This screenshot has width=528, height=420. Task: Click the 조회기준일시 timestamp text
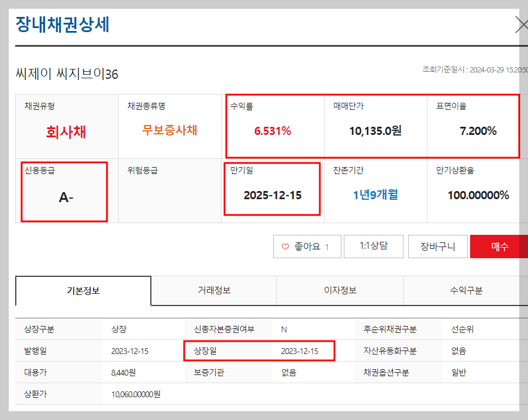475,70
